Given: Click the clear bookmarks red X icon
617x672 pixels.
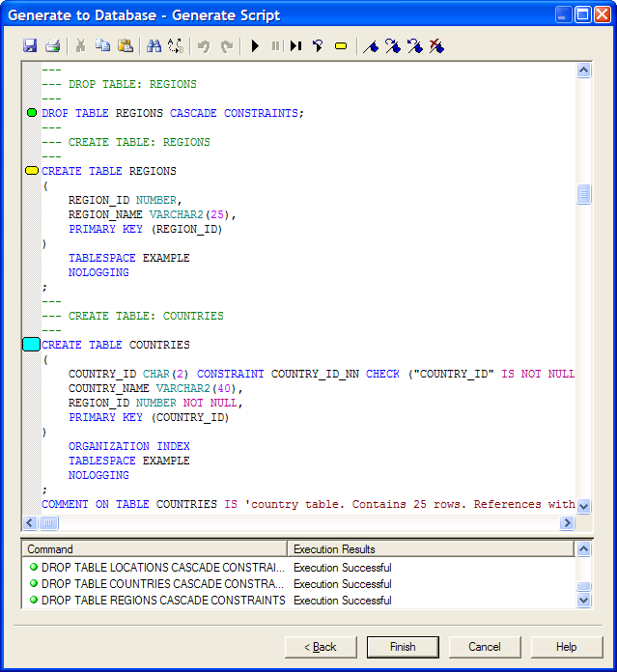Looking at the screenshot, I should point(436,45).
